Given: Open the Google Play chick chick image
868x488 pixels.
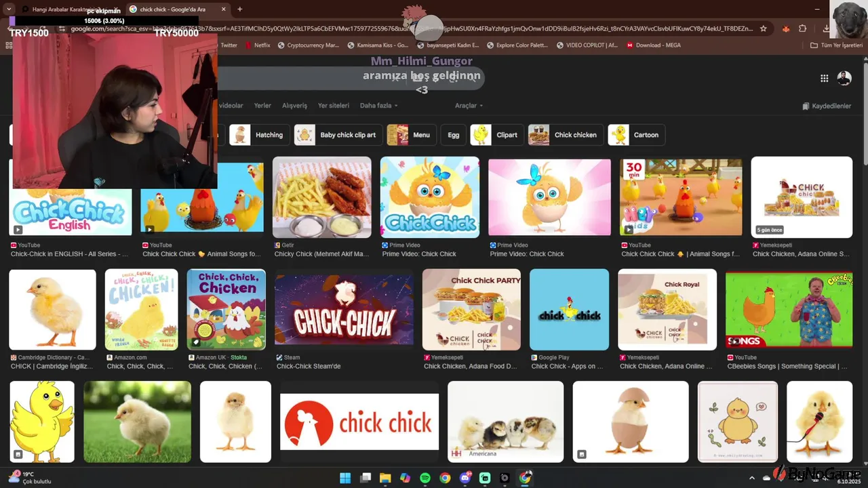Looking at the screenshot, I should click(x=569, y=310).
